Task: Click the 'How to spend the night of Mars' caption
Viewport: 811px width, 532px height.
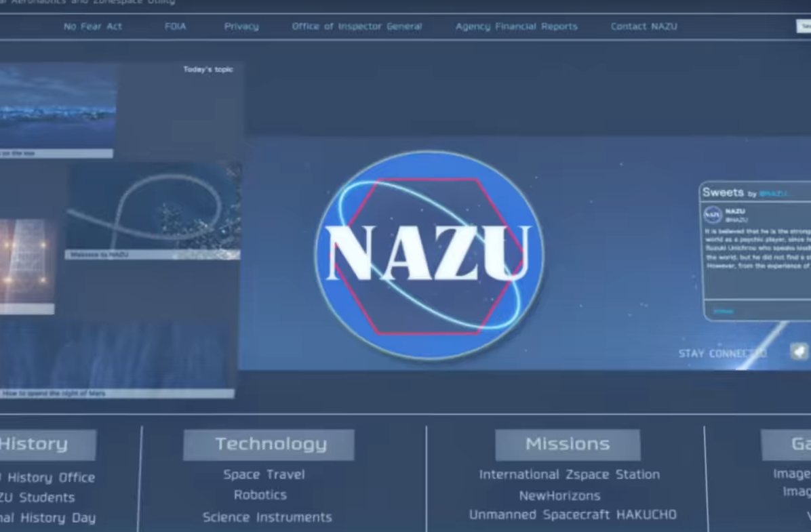Action: pyautogui.click(x=54, y=394)
